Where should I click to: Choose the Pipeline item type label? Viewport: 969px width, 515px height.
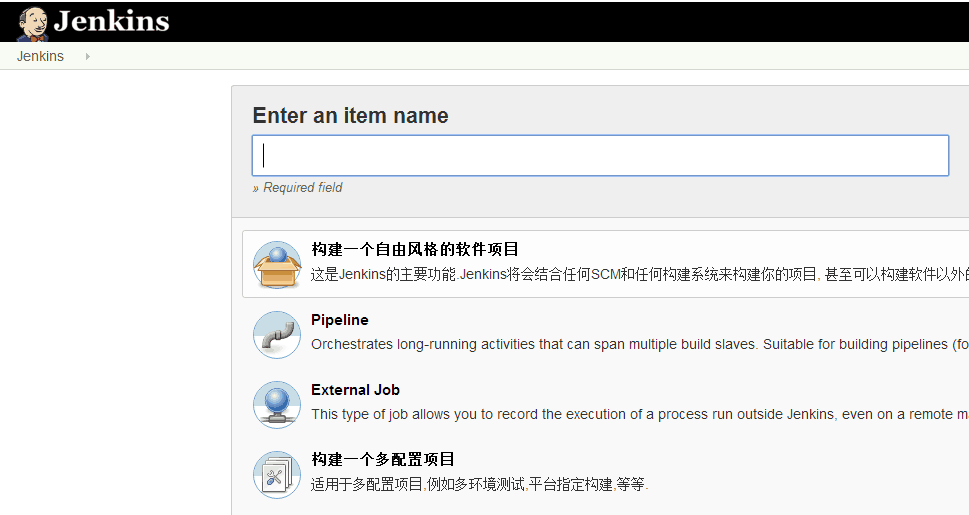(x=340, y=320)
